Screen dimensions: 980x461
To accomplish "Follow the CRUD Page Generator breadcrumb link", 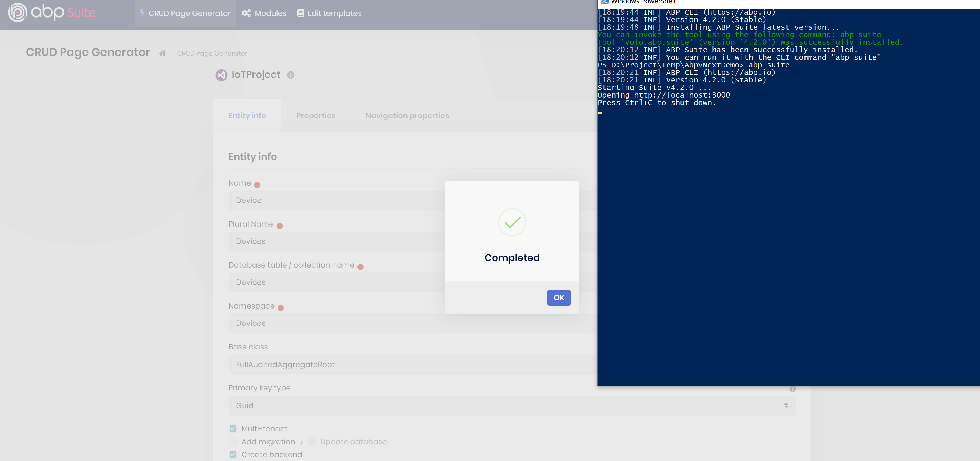I will tap(212, 53).
